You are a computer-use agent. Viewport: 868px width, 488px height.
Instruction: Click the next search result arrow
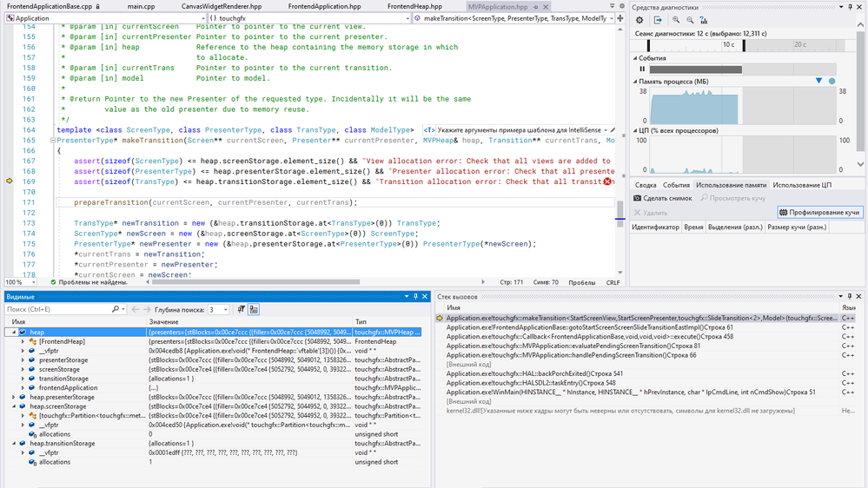tap(147, 309)
